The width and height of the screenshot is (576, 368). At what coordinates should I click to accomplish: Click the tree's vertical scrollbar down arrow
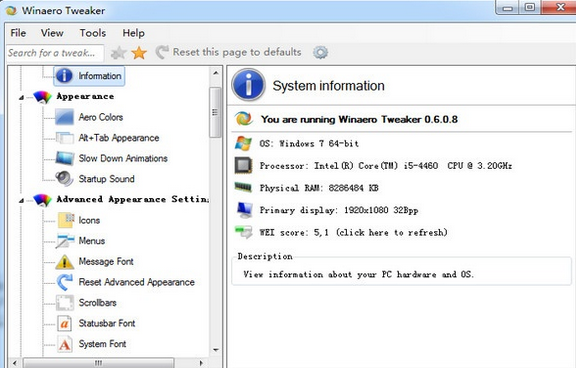click(x=216, y=350)
